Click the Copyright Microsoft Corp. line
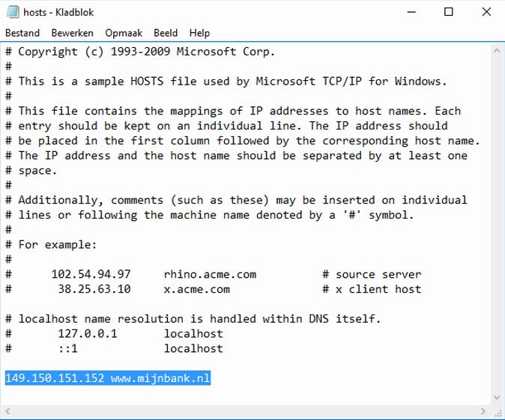The image size is (505, 420). click(x=146, y=52)
